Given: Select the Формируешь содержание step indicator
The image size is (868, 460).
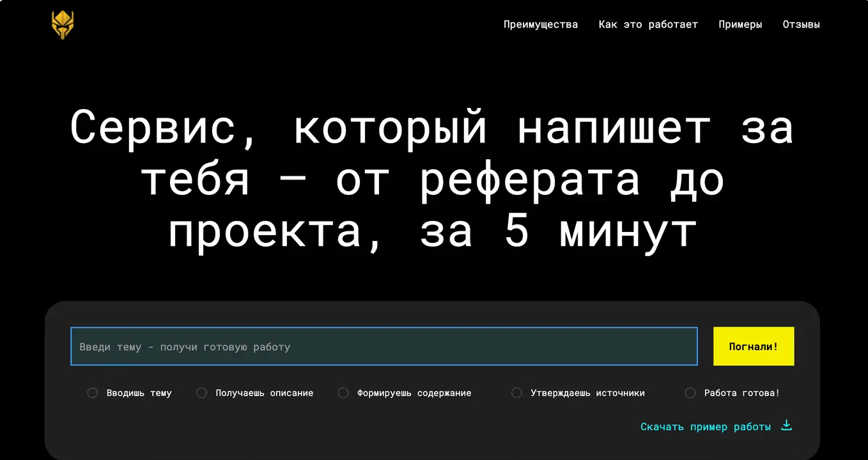Looking at the screenshot, I should coord(343,392).
